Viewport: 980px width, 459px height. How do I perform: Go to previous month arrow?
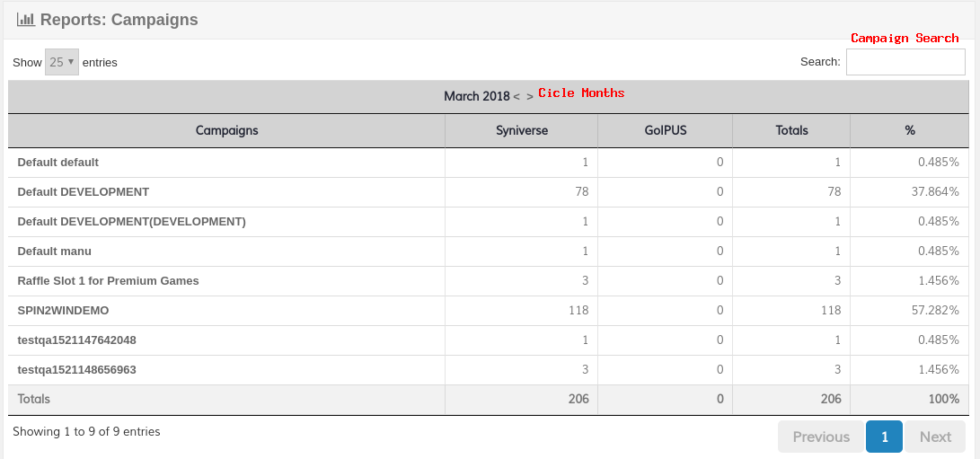[x=516, y=96]
